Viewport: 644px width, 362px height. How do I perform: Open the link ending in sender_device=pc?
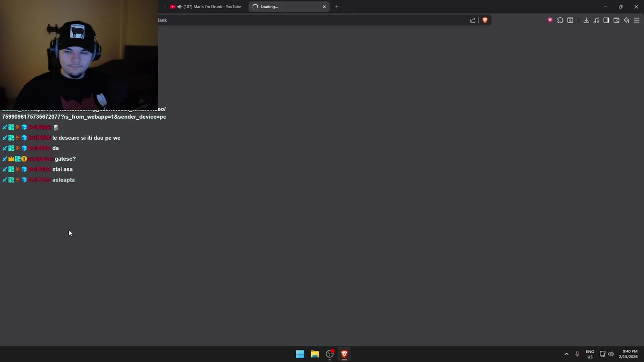84,113
